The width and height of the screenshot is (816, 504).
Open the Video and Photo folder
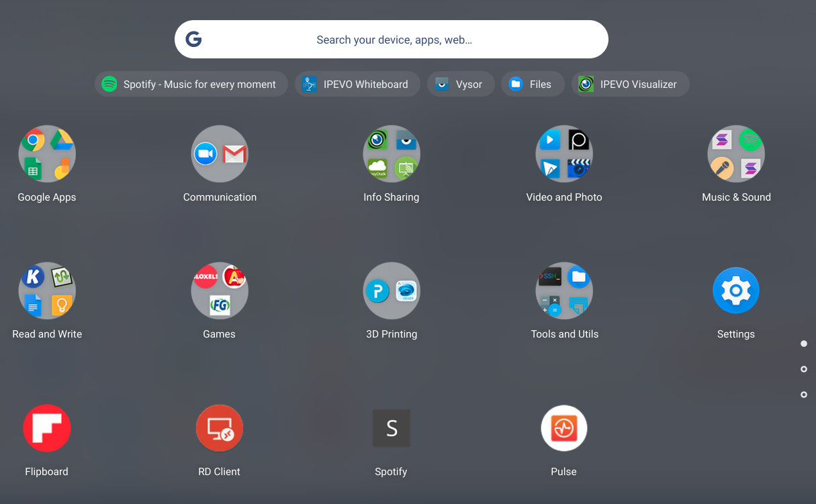[x=564, y=154]
